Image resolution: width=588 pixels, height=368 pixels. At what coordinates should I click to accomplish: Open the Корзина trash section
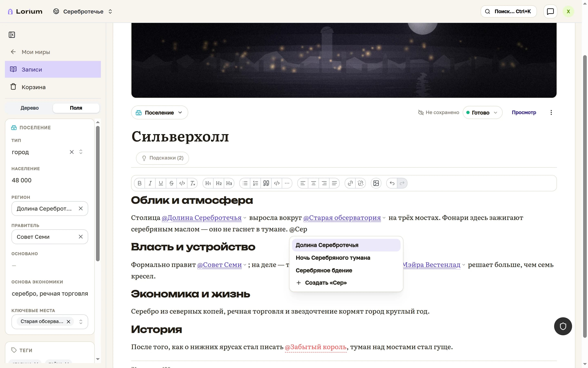coord(53,87)
